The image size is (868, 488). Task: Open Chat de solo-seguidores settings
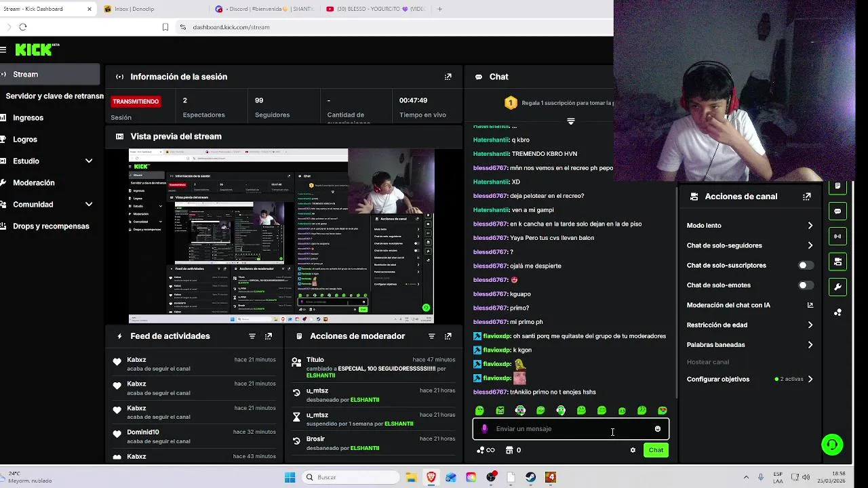[x=749, y=245]
